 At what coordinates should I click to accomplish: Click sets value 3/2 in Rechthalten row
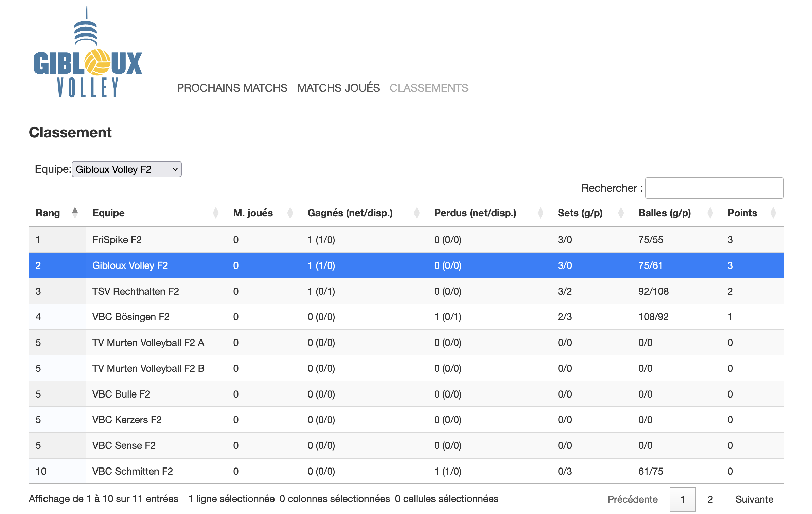click(x=565, y=291)
